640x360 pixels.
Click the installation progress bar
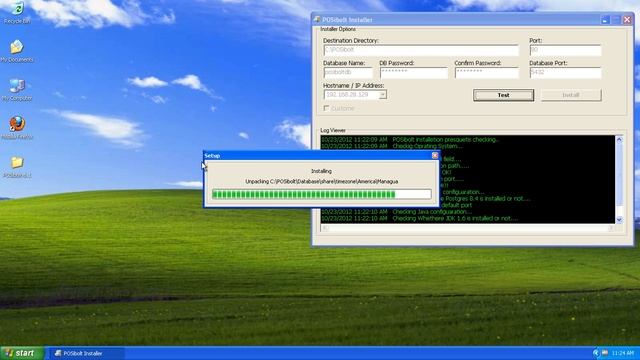pos(322,194)
